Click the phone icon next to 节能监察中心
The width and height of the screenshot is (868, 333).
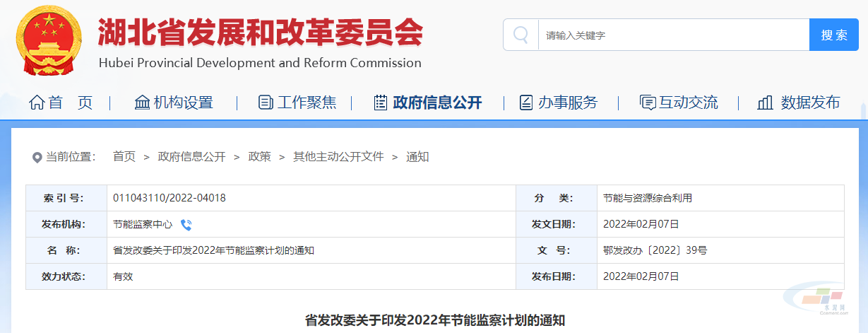coord(186,225)
